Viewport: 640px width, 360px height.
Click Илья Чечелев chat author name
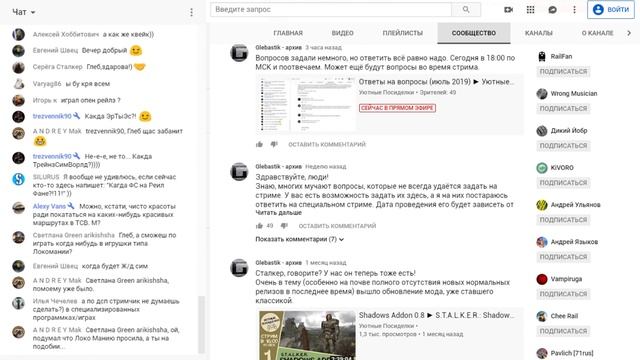55,301
